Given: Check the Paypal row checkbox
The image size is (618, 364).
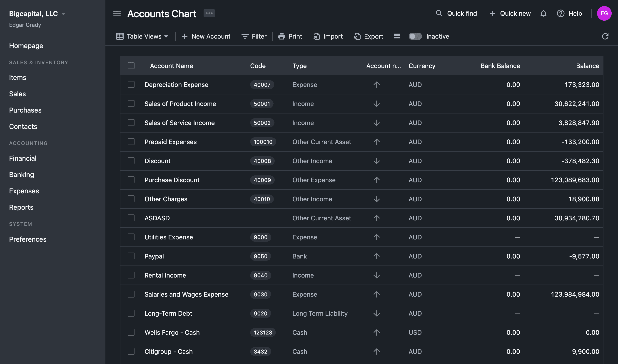Looking at the screenshot, I should [131, 256].
